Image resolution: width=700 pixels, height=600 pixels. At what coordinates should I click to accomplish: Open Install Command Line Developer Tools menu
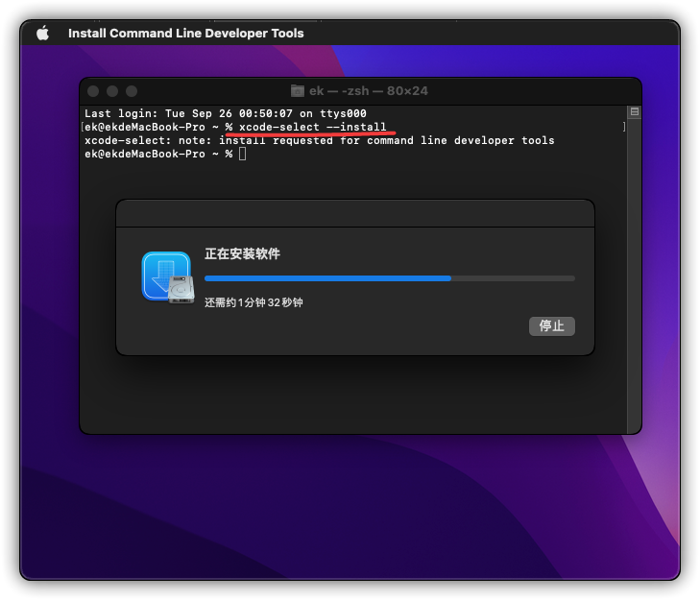point(185,33)
